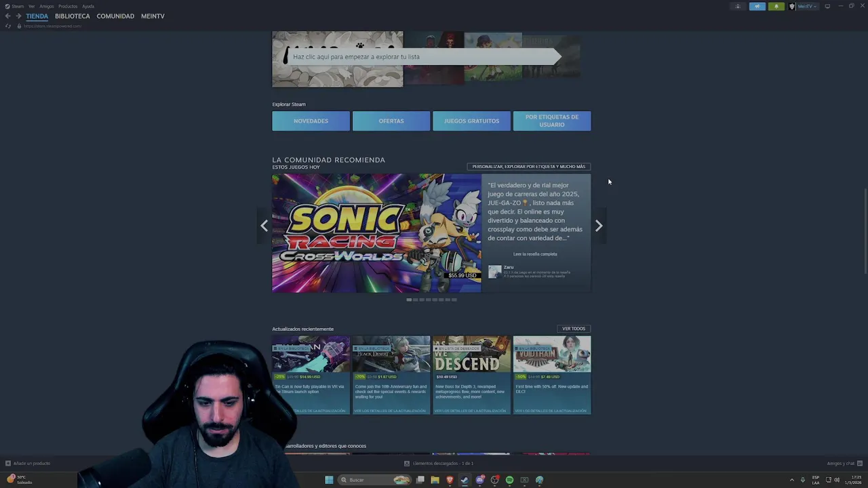Click Leer la reseña completa link
This screenshot has height=488, width=868.
click(x=535, y=254)
